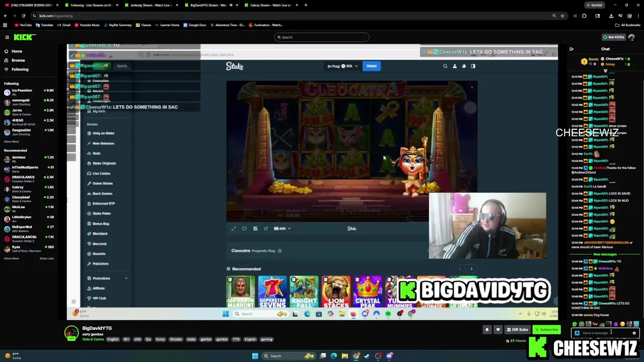This screenshot has width=644, height=362.
Task: Open Dasgasd3m channel in sidebar
Action: coord(29,132)
